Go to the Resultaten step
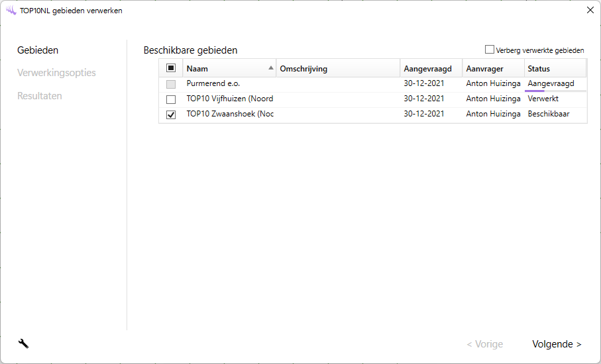The image size is (601, 364). [x=40, y=96]
